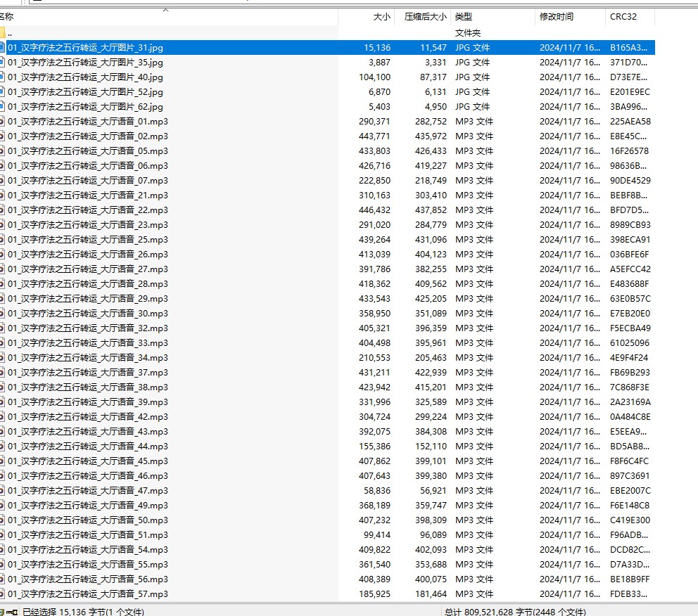698x616 pixels.
Task: Select file 大厅图片_40.jpg
Action: tap(85, 77)
